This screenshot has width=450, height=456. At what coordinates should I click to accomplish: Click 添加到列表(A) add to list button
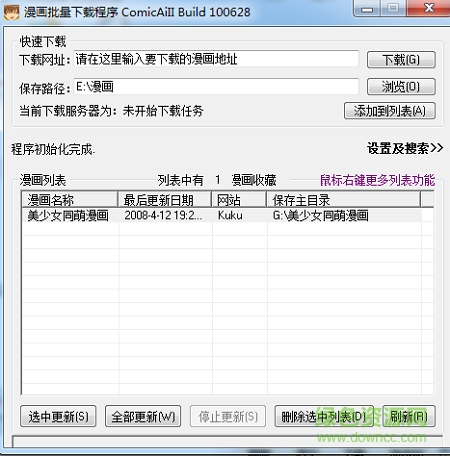(x=390, y=111)
